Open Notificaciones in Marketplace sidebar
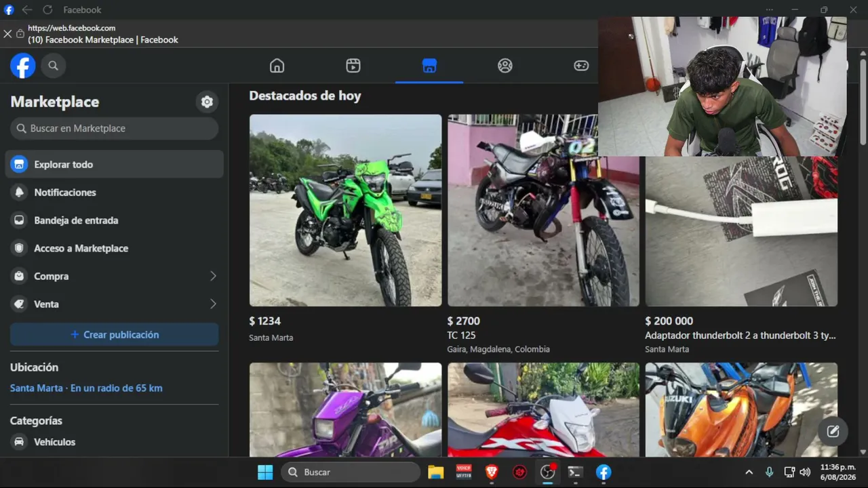This screenshot has width=868, height=488. pos(114,192)
